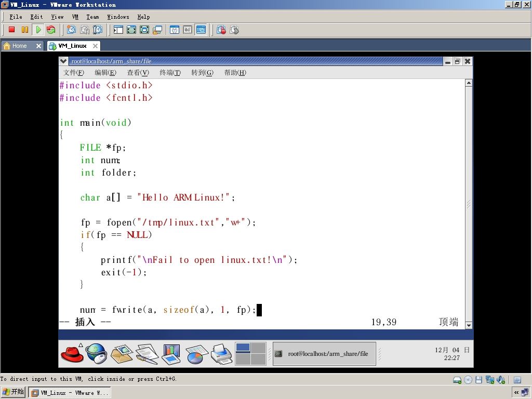Screen dimensions: 532x399
Task: Open the View menu in VMware
Action: coord(57,17)
